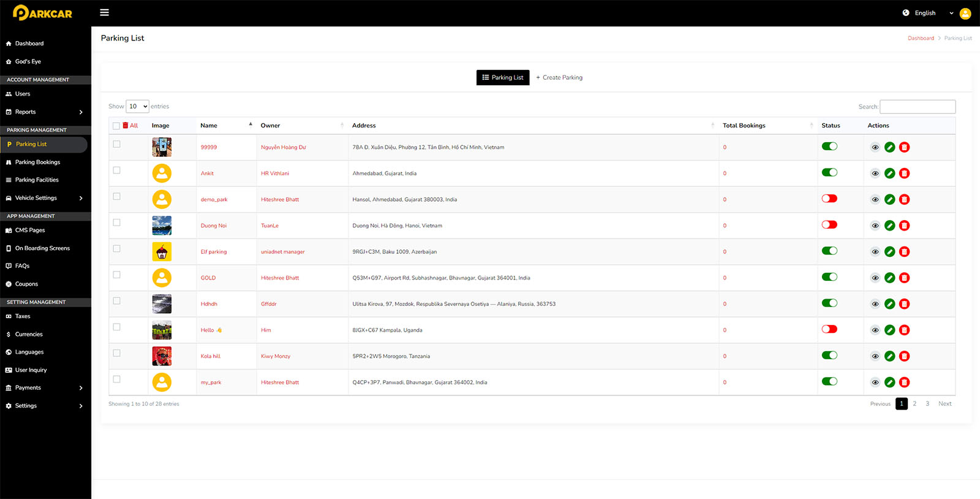Sort the table by Name column
980x499 pixels.
tap(225, 125)
